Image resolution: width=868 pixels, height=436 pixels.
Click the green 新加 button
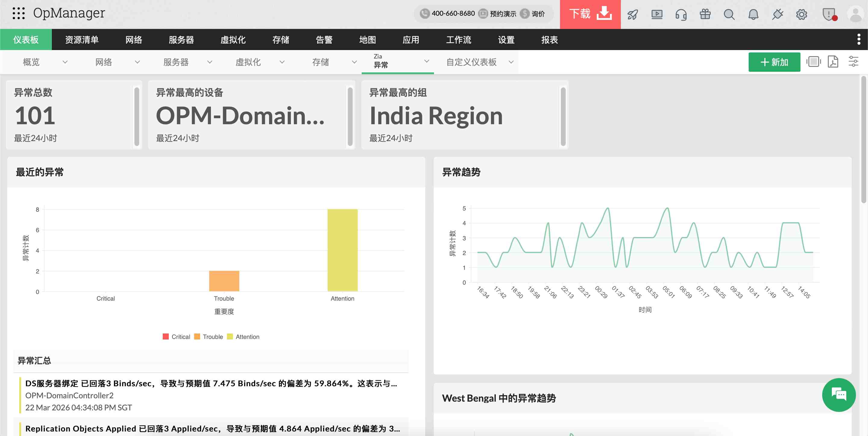(774, 62)
